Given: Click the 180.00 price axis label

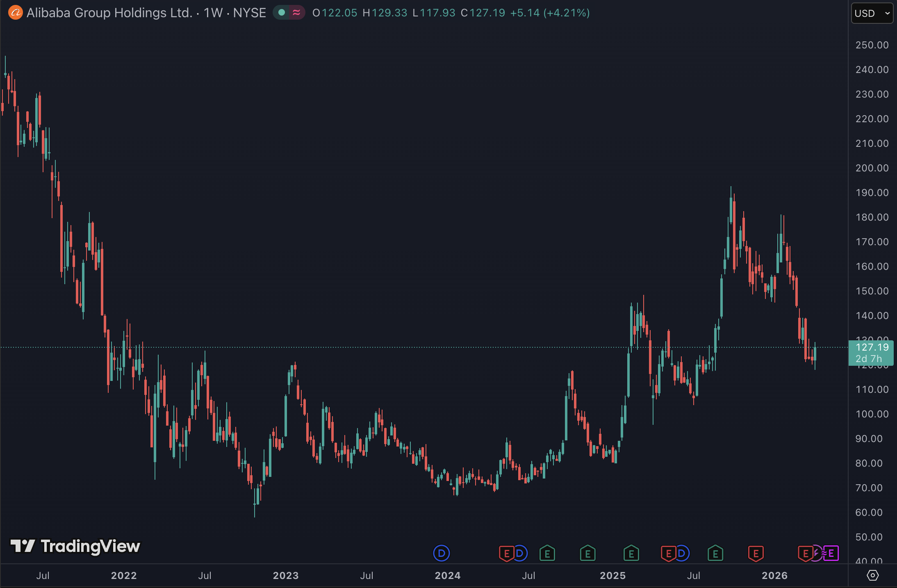Looking at the screenshot, I should pyautogui.click(x=872, y=217).
